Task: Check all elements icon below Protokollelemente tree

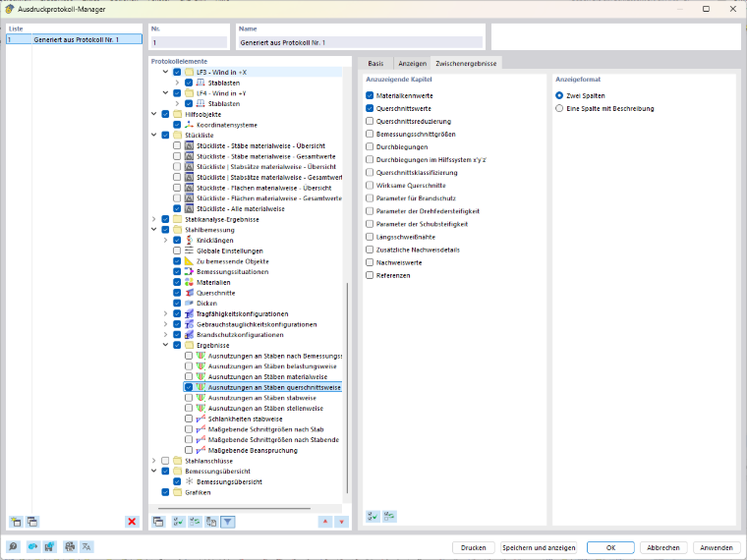Action: tap(178, 522)
